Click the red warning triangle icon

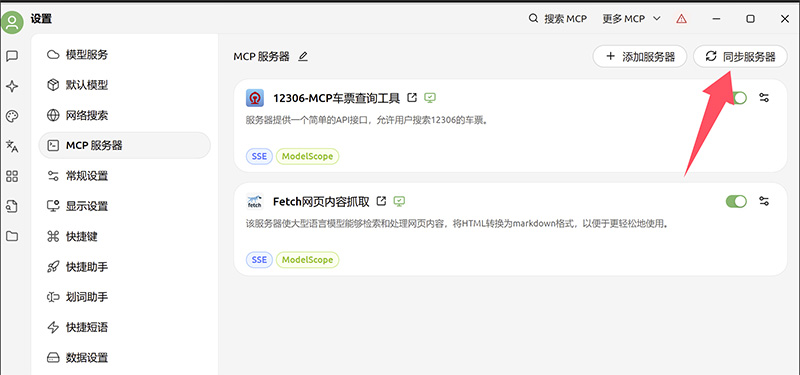pyautogui.click(x=681, y=19)
